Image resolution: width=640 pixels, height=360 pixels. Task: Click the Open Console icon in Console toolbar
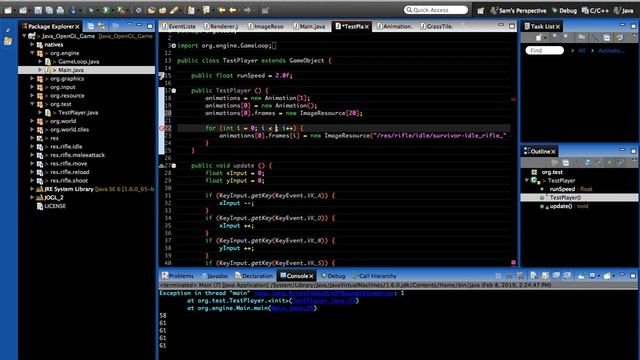tap(608, 276)
